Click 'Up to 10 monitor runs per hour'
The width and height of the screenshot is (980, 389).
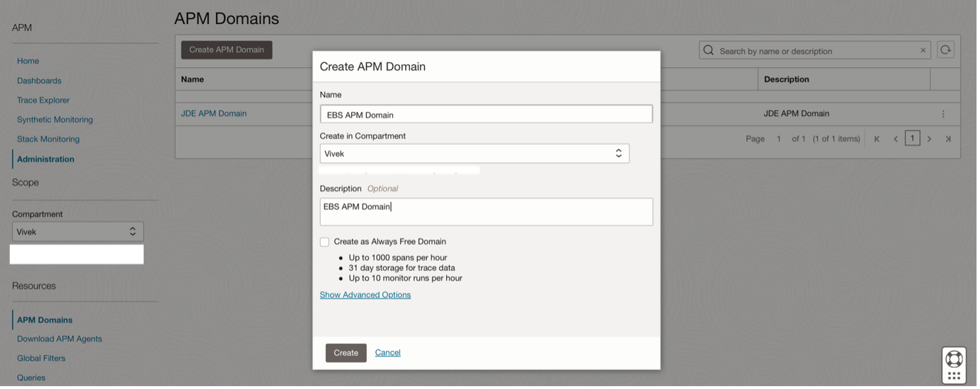(x=406, y=279)
